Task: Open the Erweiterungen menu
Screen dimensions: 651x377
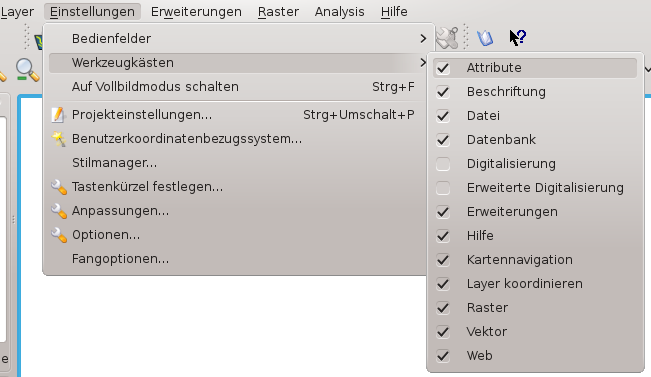Action: coord(196,12)
